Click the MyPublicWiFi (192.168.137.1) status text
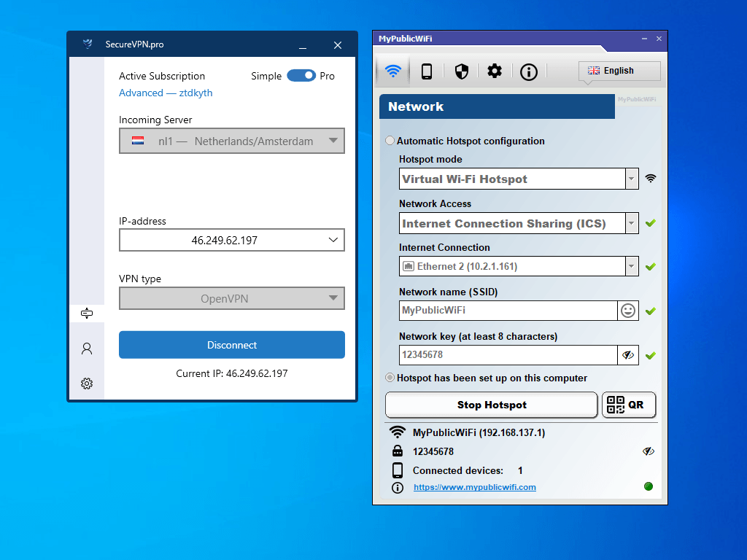The image size is (747, 560). pos(479,432)
